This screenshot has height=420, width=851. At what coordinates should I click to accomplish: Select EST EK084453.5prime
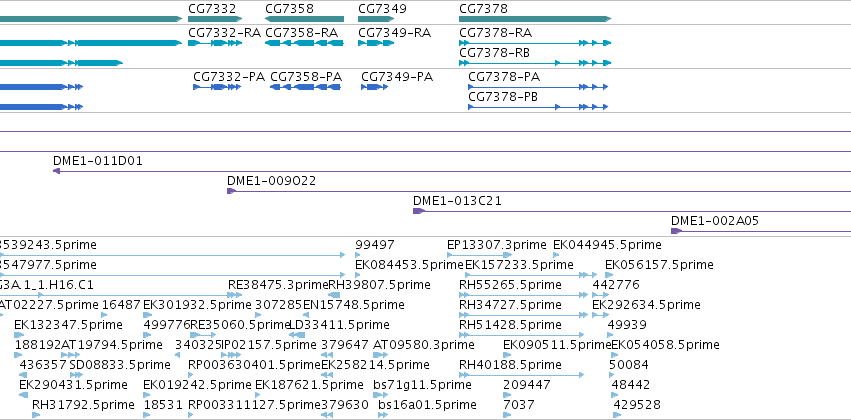(409, 265)
